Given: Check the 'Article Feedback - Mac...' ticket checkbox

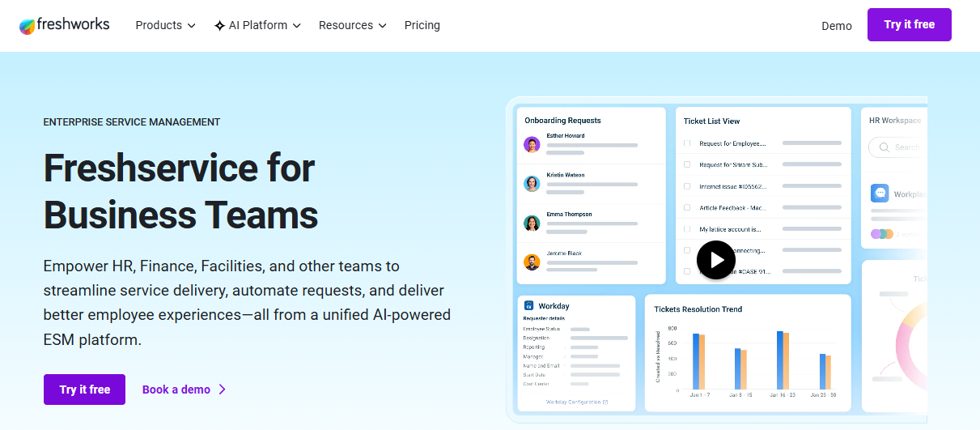Looking at the screenshot, I should [687, 208].
